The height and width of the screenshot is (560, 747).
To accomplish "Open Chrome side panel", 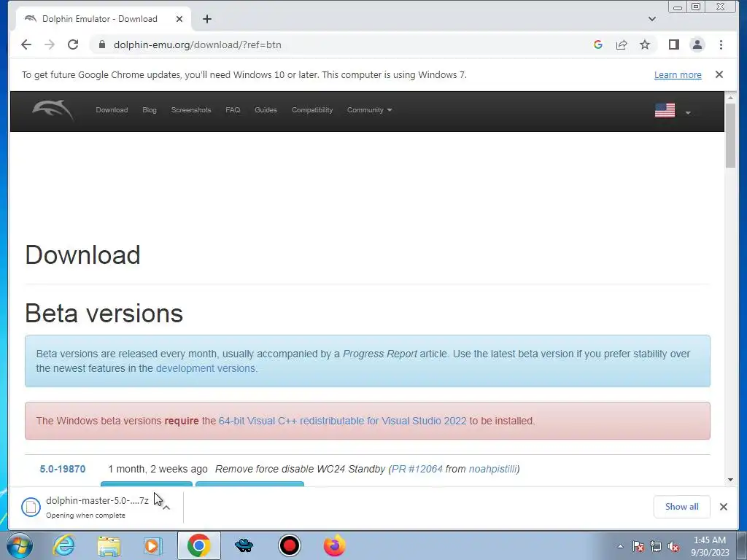I will point(673,44).
